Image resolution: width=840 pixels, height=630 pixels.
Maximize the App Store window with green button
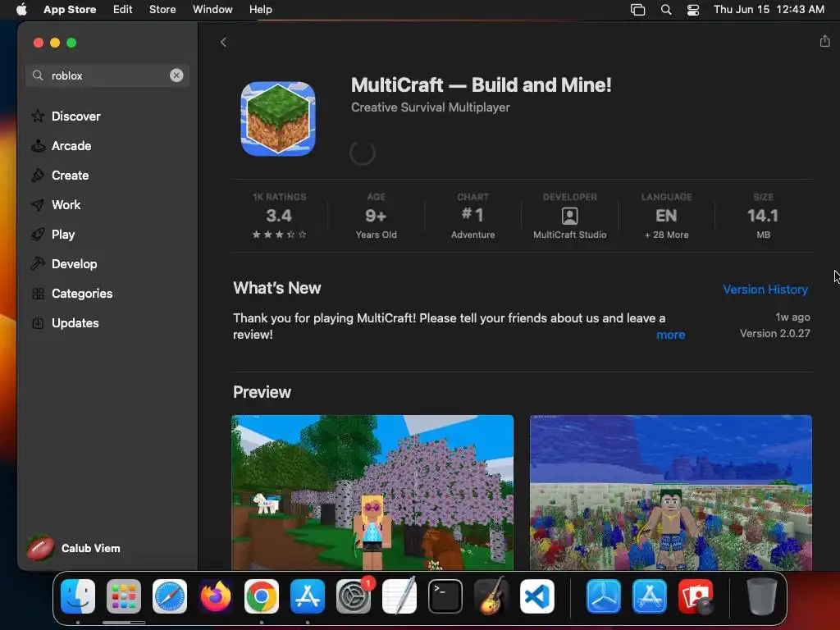71,43
